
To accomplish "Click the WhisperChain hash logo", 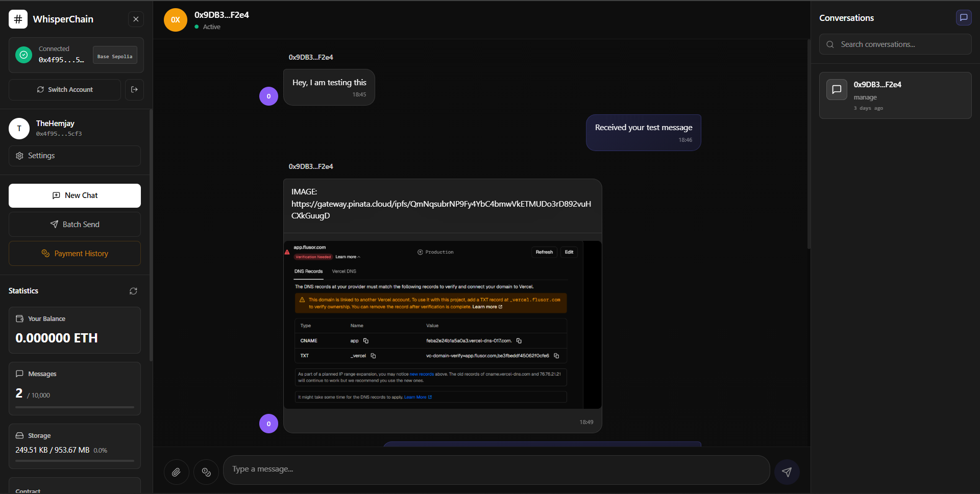I will [x=18, y=19].
